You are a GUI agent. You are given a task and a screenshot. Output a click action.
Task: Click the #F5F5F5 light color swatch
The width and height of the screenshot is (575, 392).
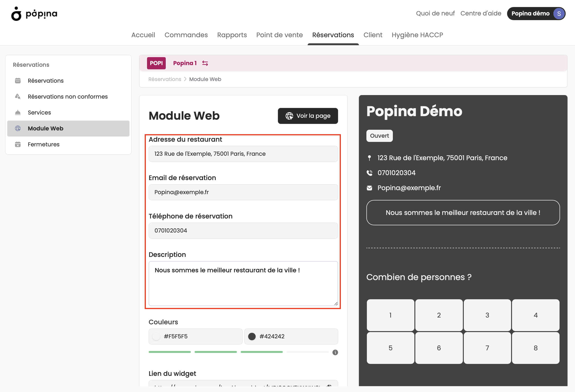[156, 337]
